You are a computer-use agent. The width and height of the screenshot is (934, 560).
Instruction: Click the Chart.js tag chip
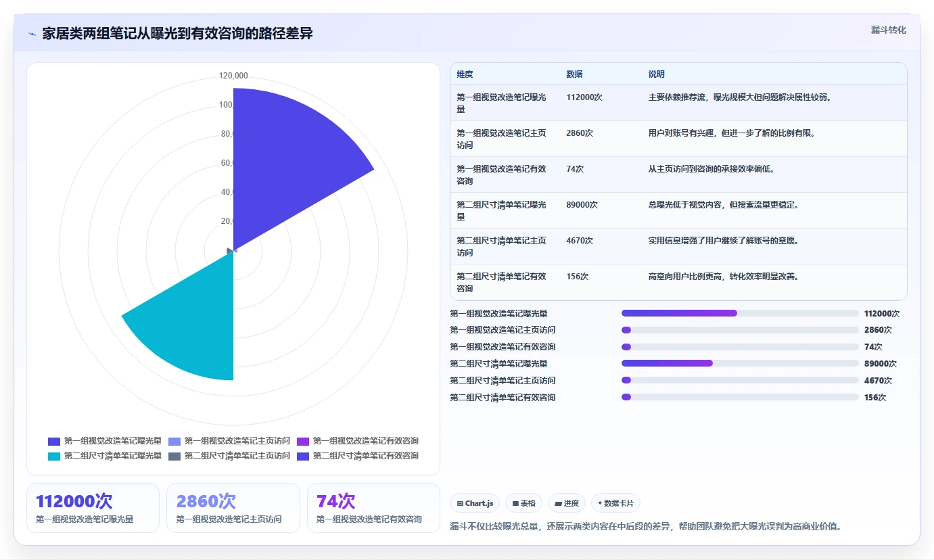pos(475,503)
